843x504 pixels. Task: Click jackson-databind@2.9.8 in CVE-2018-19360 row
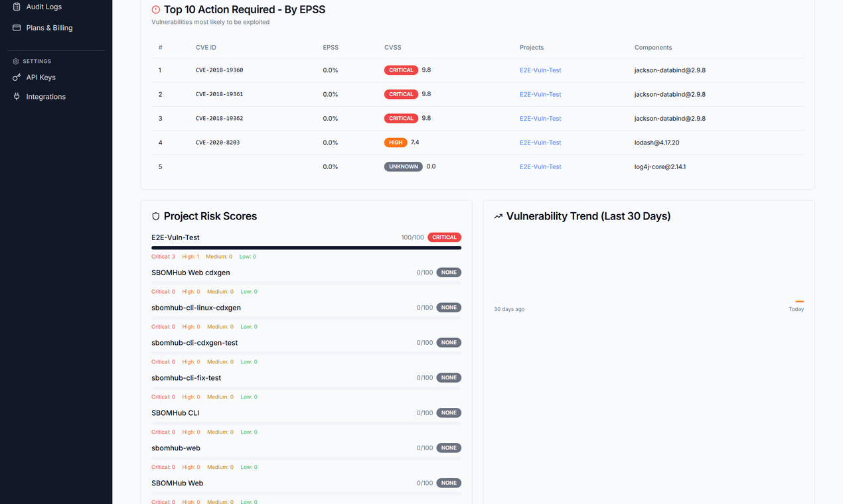[670, 70]
